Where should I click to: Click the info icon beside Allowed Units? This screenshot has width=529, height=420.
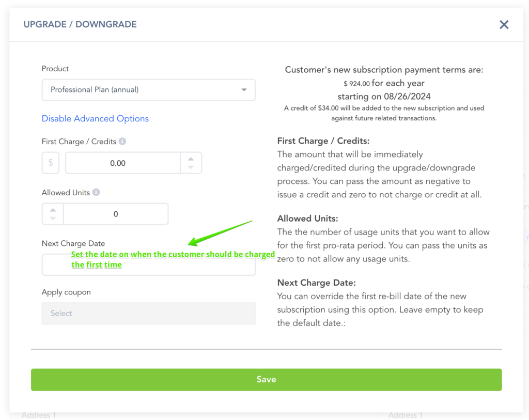(96, 192)
